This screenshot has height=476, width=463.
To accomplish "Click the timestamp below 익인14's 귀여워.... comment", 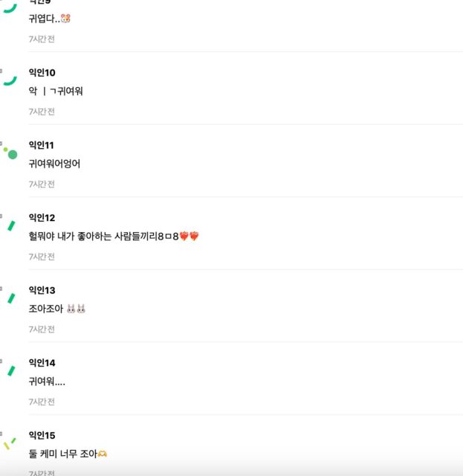I will click(42, 402).
